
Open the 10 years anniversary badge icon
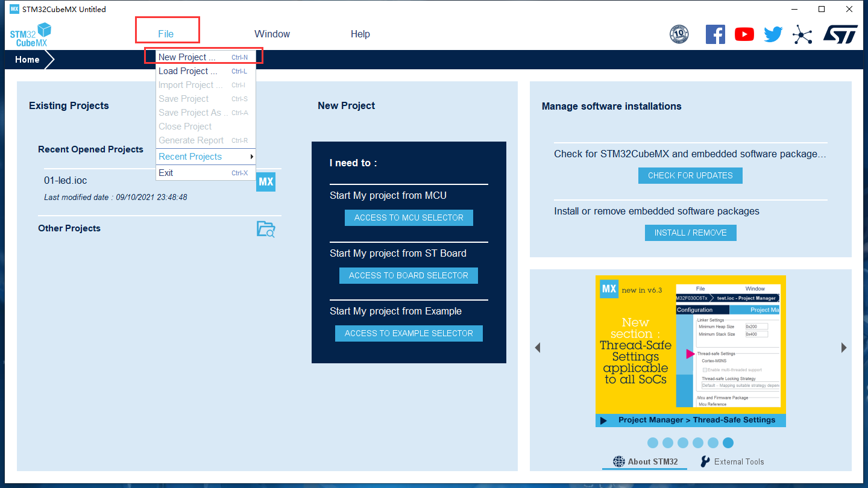click(x=679, y=34)
